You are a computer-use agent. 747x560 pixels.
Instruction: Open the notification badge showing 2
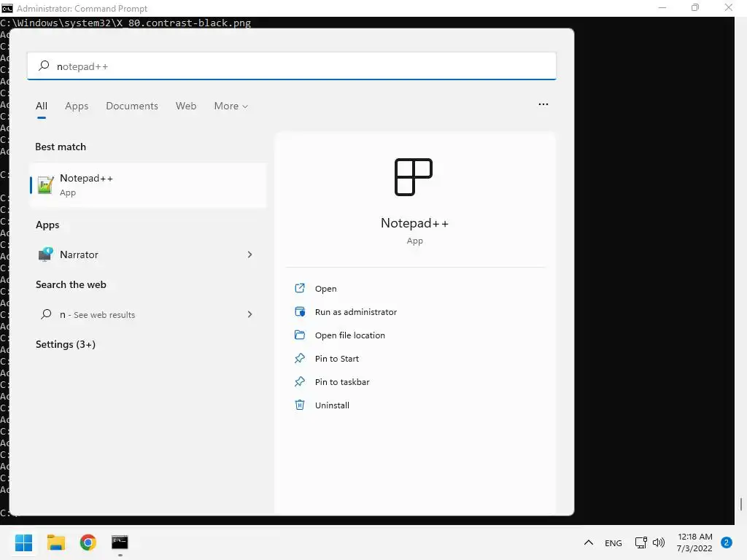coord(727,542)
